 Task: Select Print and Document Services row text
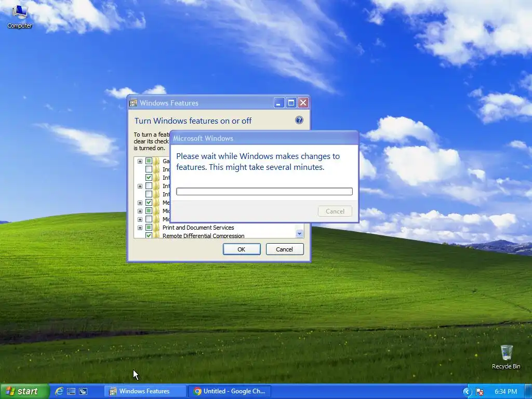pos(198,228)
